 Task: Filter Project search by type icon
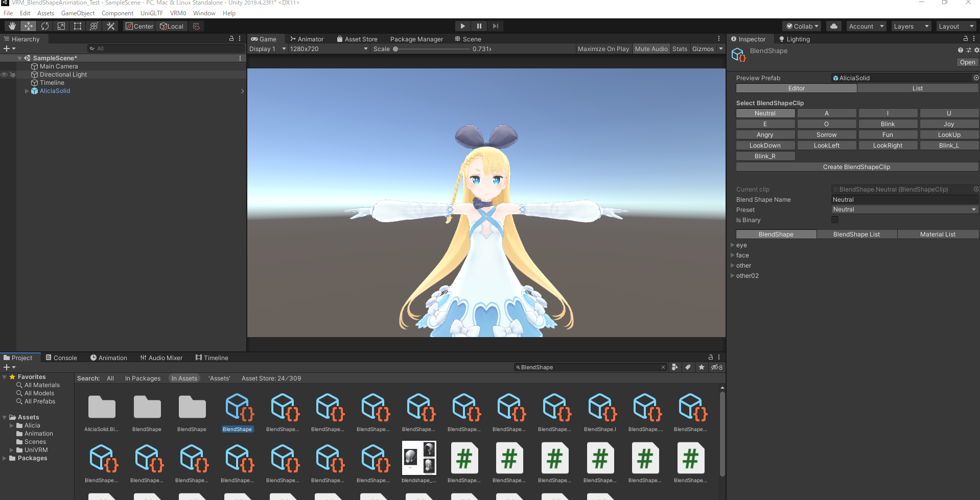click(x=675, y=367)
